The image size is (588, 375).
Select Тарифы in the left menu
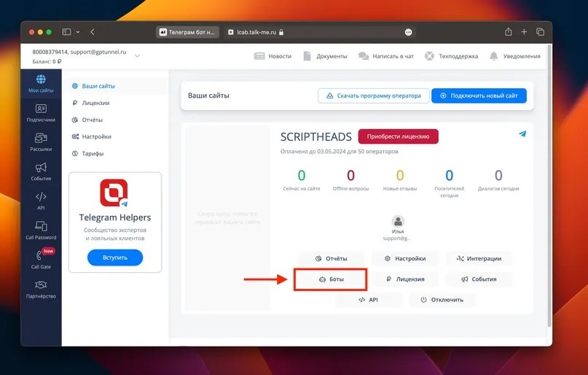pos(93,153)
